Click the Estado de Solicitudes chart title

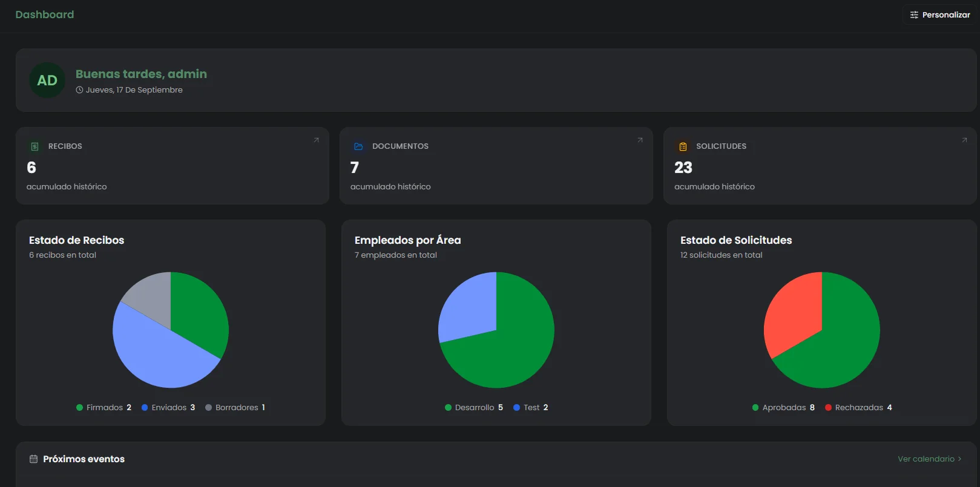coord(736,240)
